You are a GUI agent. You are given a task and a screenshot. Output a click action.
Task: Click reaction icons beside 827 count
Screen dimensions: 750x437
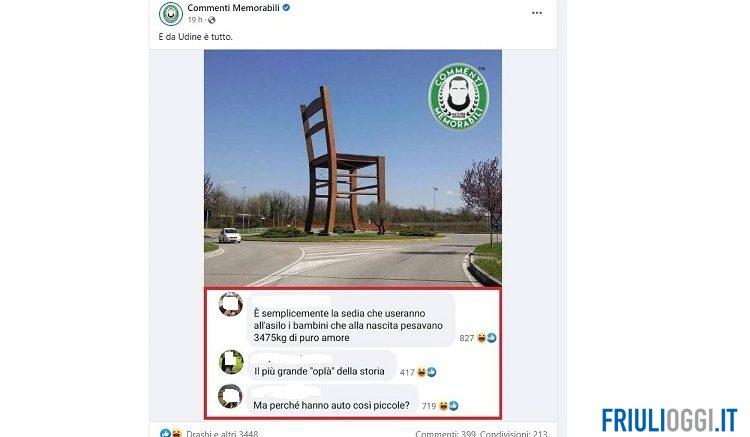point(486,338)
